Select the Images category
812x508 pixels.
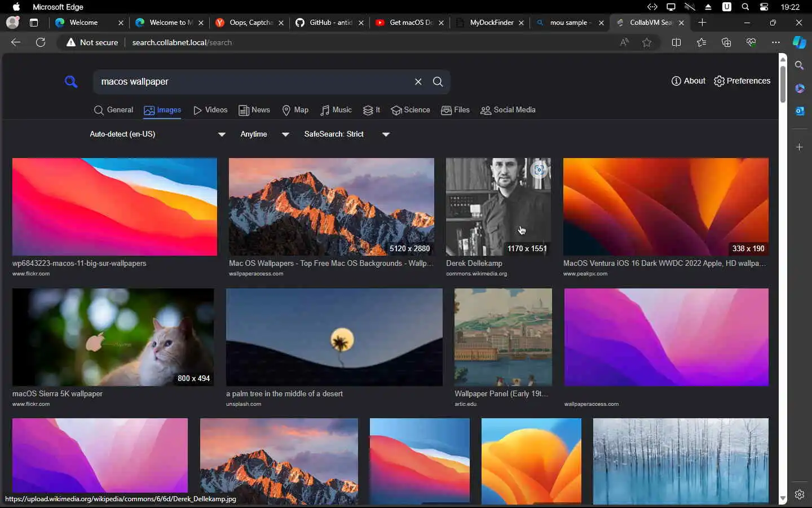tap(162, 110)
